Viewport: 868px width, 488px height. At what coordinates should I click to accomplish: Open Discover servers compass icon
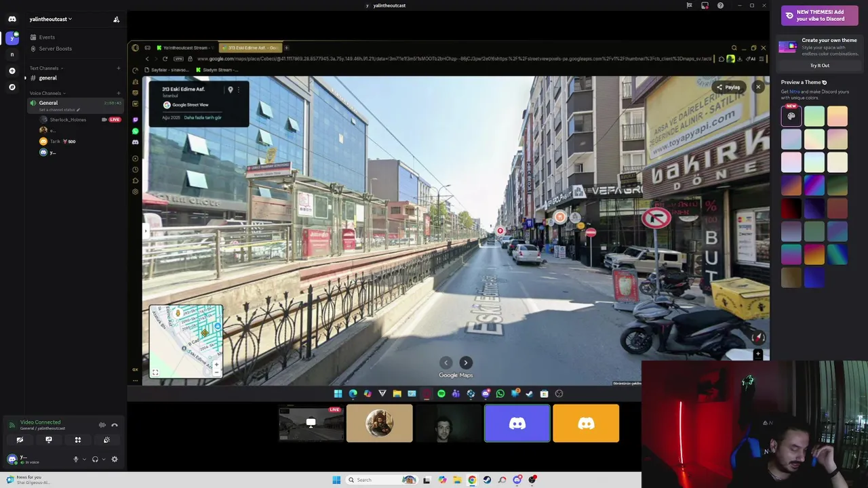(12, 87)
